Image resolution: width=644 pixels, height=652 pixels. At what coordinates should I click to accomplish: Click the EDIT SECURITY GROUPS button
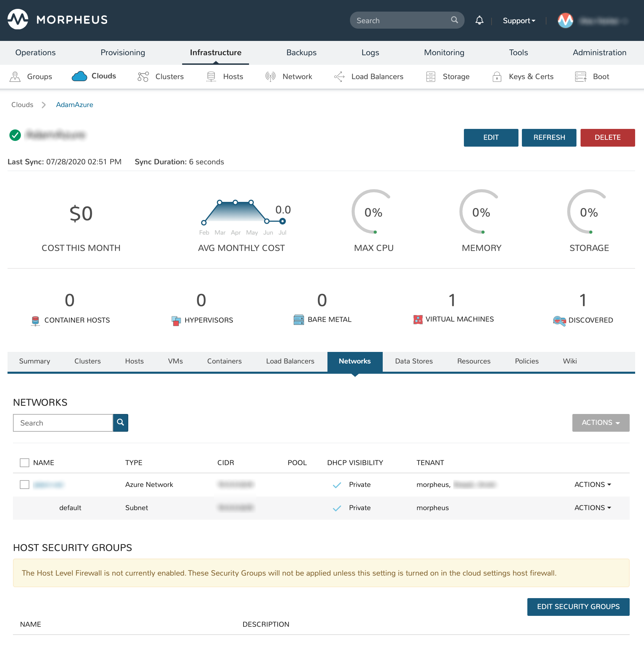pos(578,607)
